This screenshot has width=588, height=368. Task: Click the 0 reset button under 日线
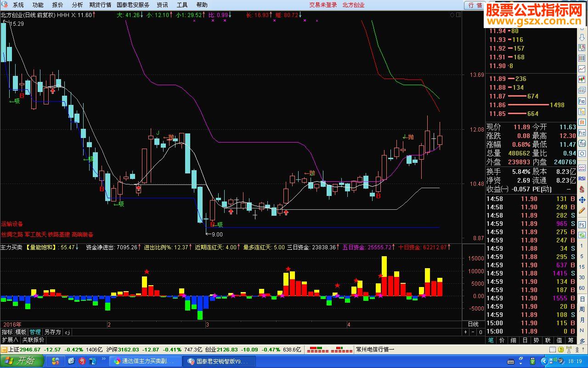(481, 332)
